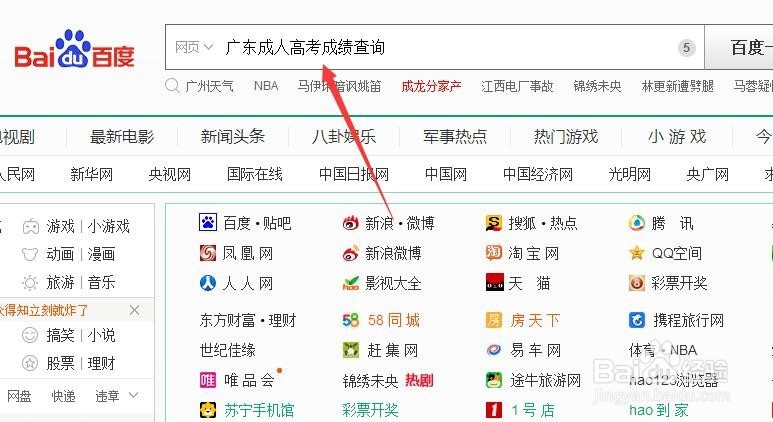Viewport: 773px width, 422px height.
Task: Open 音乐 in the sidebar
Action: (101, 282)
